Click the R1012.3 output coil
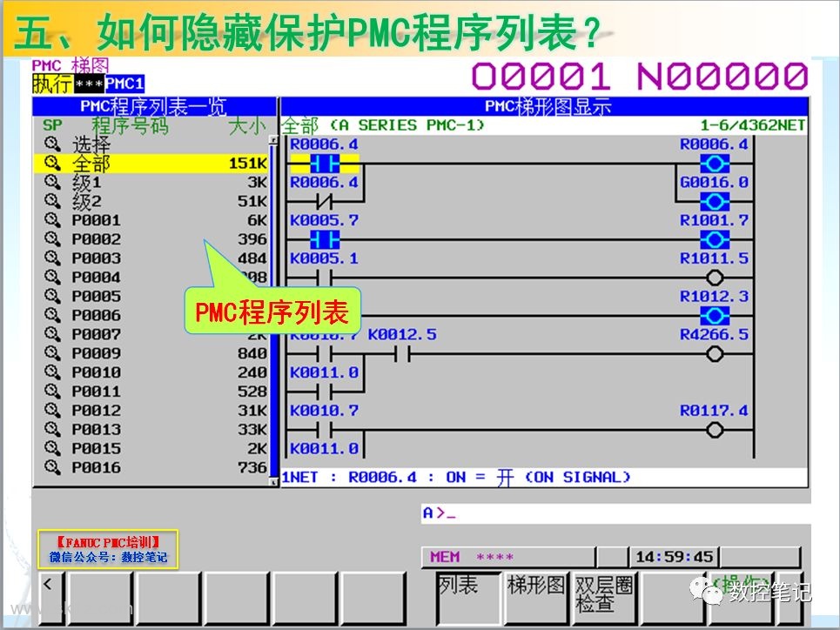Viewport: 840px width, 630px height. (715, 316)
